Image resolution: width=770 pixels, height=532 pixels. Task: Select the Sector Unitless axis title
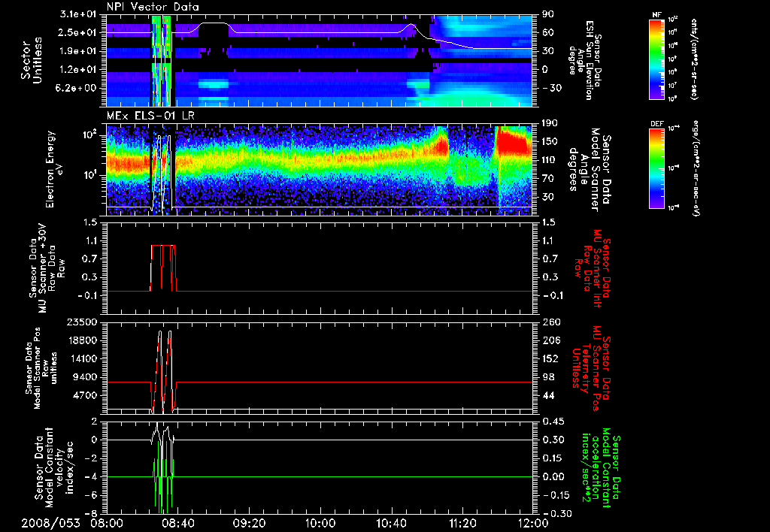(x=31, y=60)
